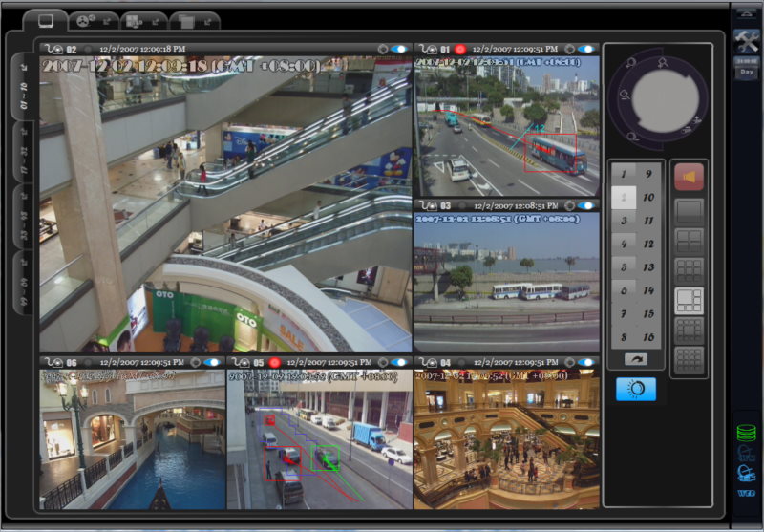764x532 pixels.
Task: Click the circular PTZ control dial
Action: [x=657, y=96]
